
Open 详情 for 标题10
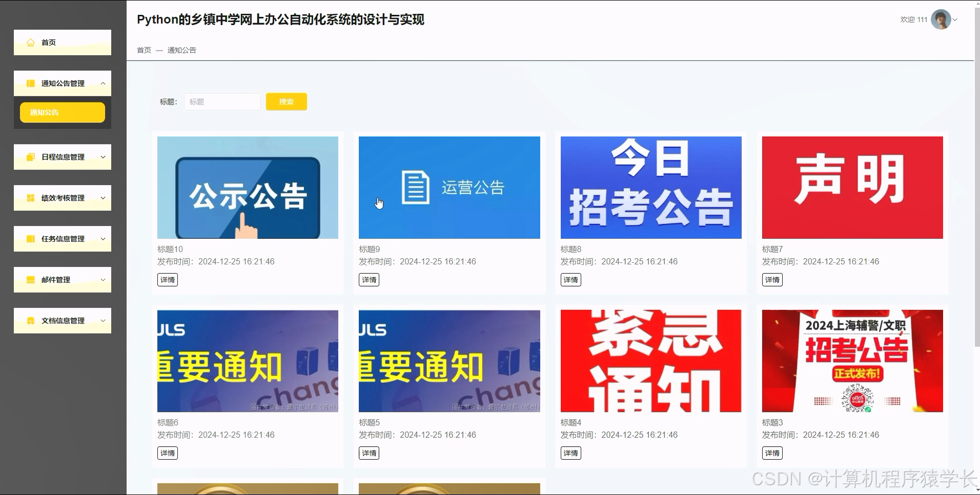point(167,279)
